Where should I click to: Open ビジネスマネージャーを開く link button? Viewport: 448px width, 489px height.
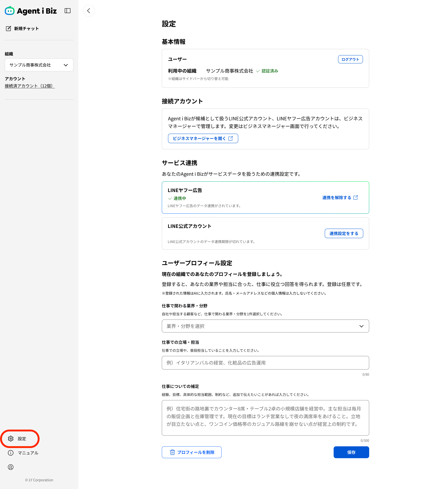coord(203,139)
